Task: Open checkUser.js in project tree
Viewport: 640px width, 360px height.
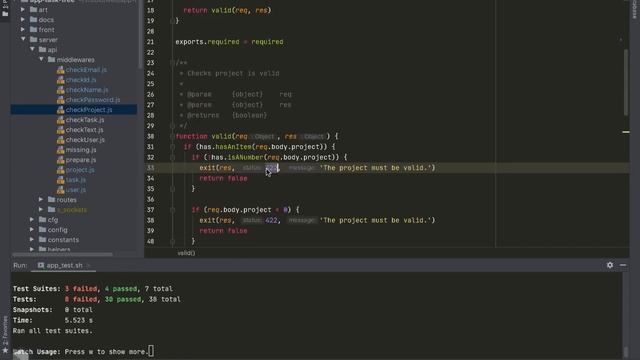Action: (x=85, y=140)
